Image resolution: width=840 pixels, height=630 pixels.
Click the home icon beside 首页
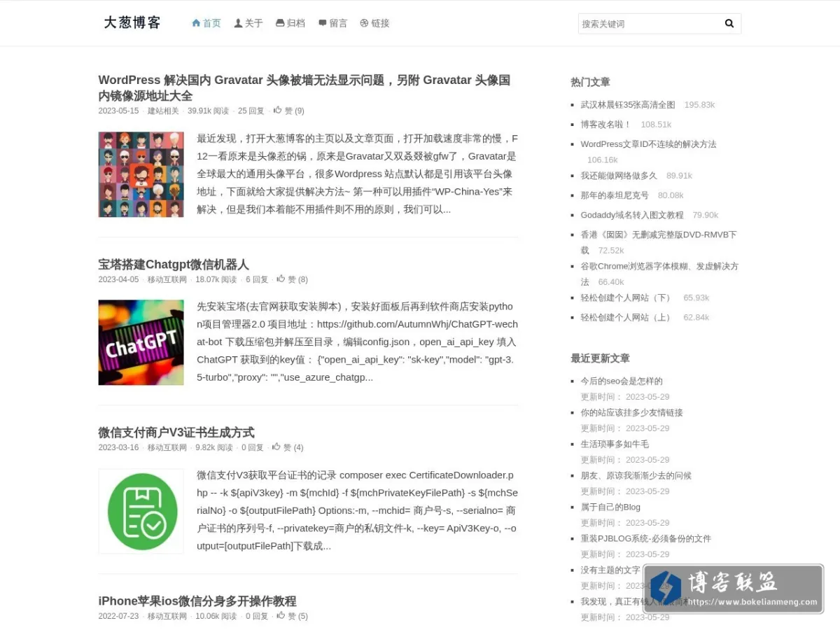(196, 23)
